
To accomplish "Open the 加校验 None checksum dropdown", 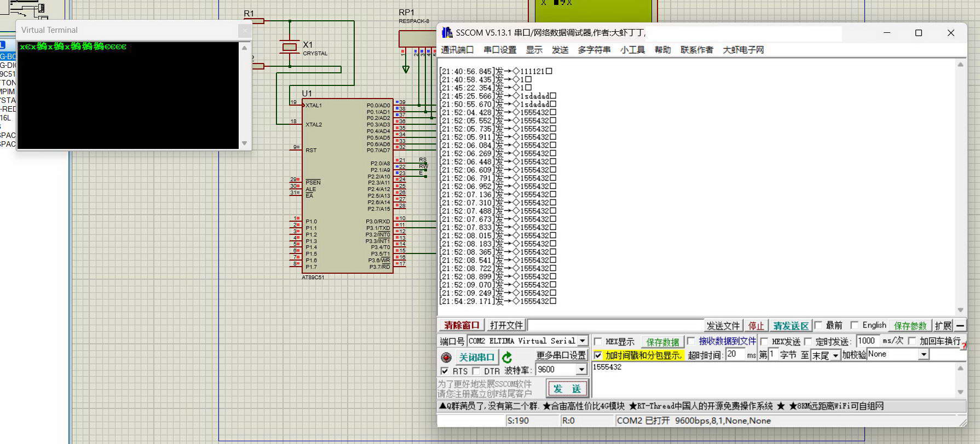I will pos(924,355).
